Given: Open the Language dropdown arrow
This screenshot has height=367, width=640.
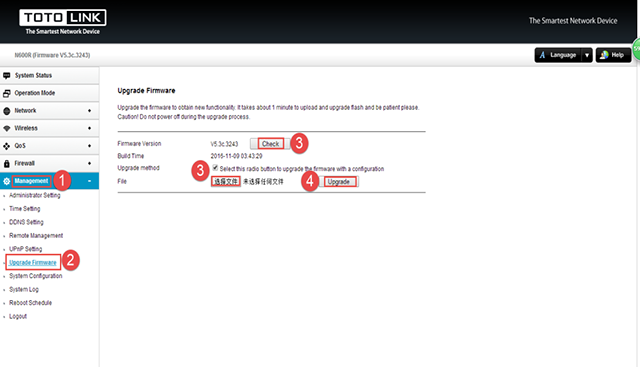Looking at the screenshot, I should coord(587,55).
